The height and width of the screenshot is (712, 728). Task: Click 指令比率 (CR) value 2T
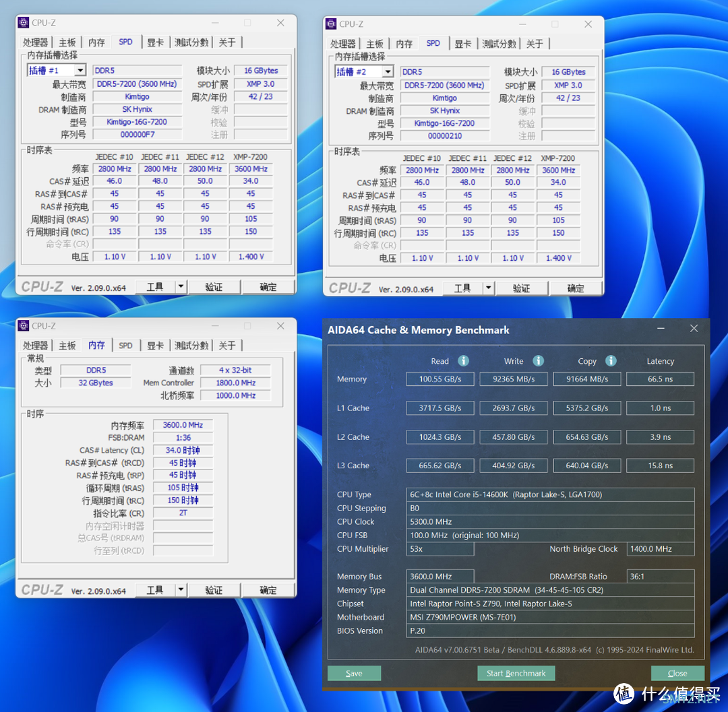(183, 513)
